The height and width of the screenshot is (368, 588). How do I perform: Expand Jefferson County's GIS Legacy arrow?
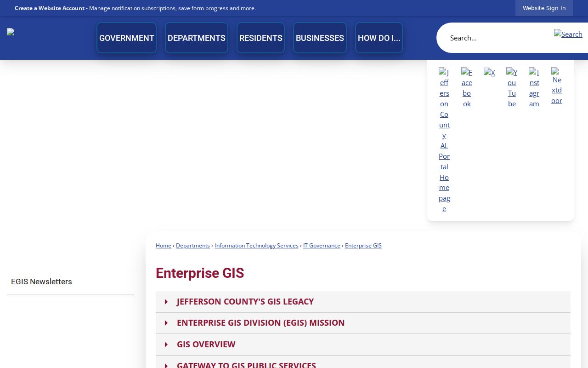point(166,302)
